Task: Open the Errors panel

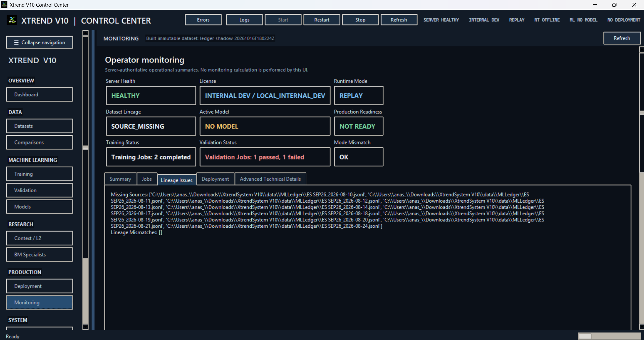Action: pyautogui.click(x=203, y=20)
